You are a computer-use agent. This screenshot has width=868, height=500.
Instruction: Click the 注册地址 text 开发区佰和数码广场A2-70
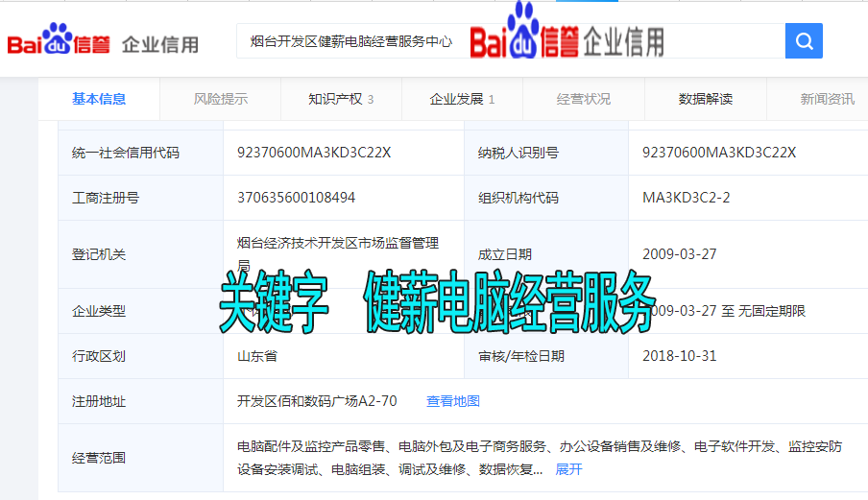tap(317, 401)
